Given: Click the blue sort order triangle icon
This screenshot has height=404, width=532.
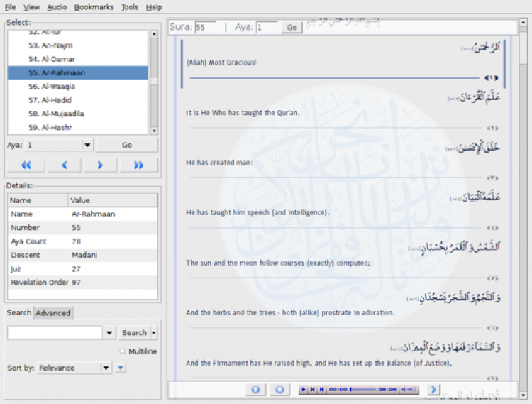Looking at the screenshot, I should [x=121, y=368].
